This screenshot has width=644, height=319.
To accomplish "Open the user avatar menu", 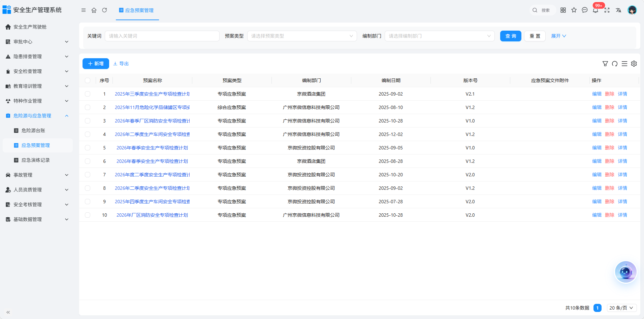I will 632,10.
